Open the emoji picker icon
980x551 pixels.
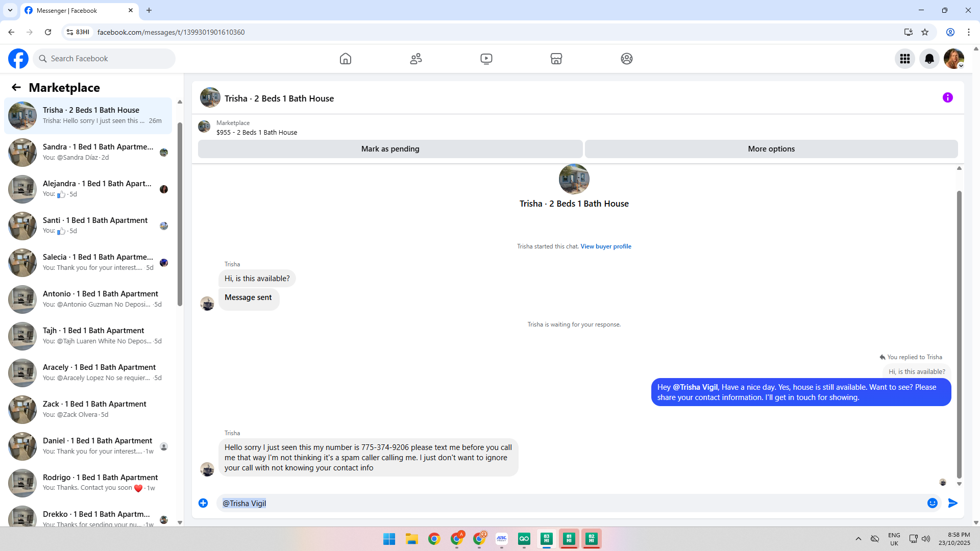coord(933,503)
